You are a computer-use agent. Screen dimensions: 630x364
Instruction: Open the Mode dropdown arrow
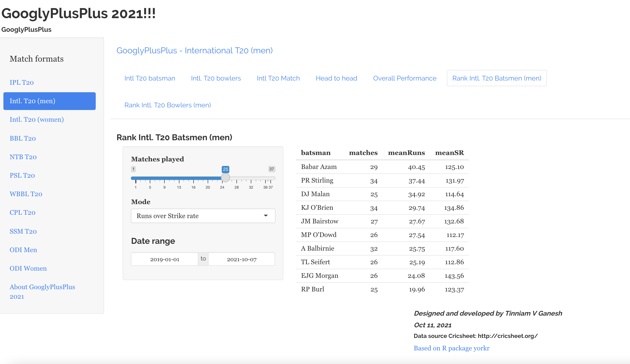click(265, 216)
